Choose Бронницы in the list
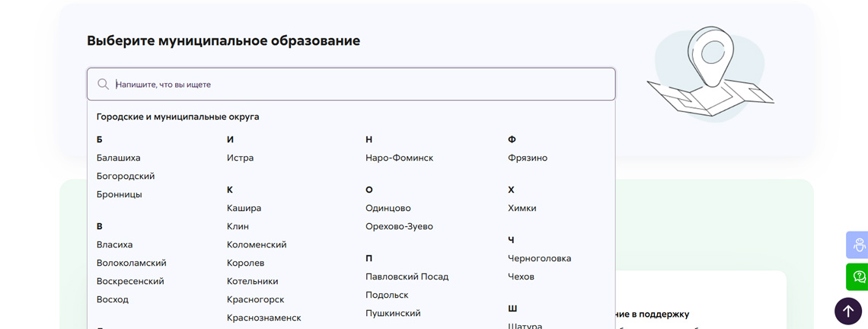The height and width of the screenshot is (329, 868). point(119,194)
